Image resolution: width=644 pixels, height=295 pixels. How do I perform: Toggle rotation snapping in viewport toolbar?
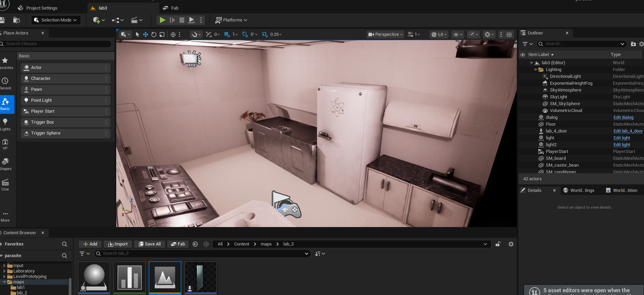[x=245, y=34]
